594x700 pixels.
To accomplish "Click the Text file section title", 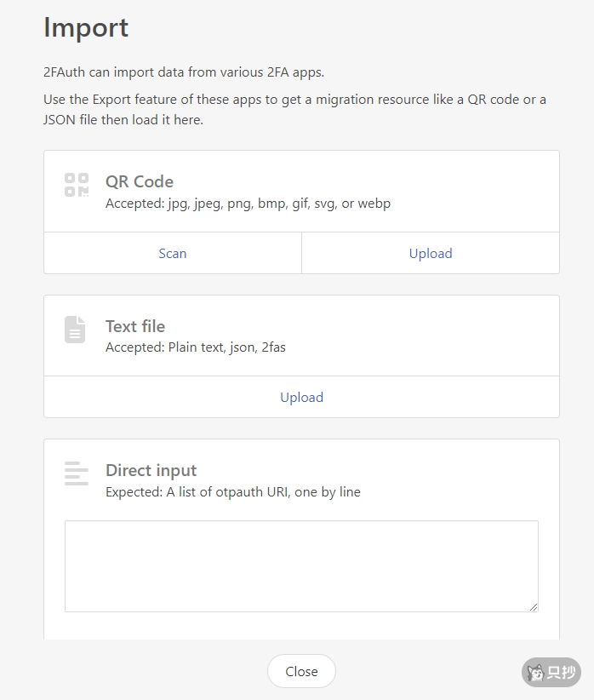I will (x=135, y=326).
